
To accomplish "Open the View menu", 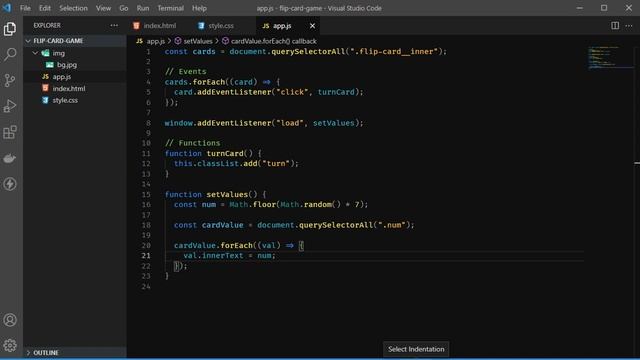I will tap(104, 8).
